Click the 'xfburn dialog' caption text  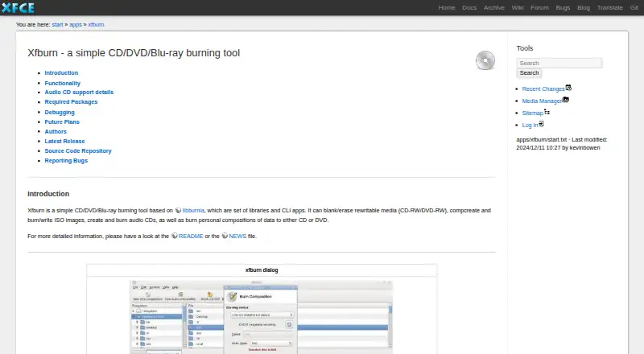coord(262,270)
